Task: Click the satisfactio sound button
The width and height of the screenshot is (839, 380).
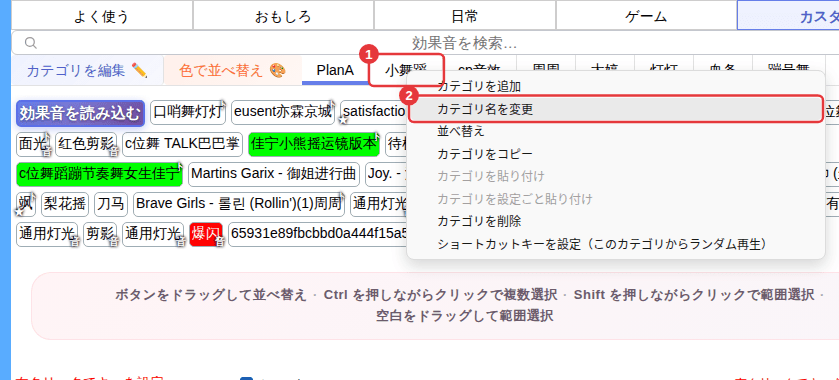Action: 373,113
